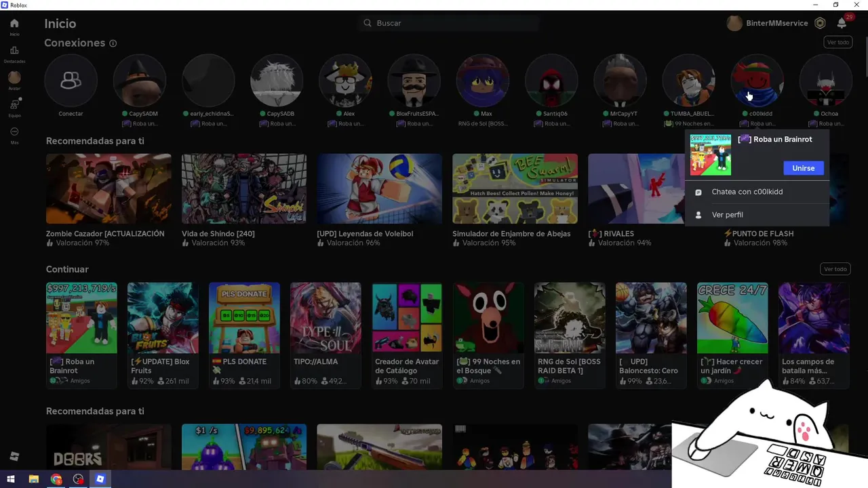This screenshot has width=868, height=488.
Task: Open Simulador de Enjambre de Abejas thumbnail
Action: click(515, 188)
